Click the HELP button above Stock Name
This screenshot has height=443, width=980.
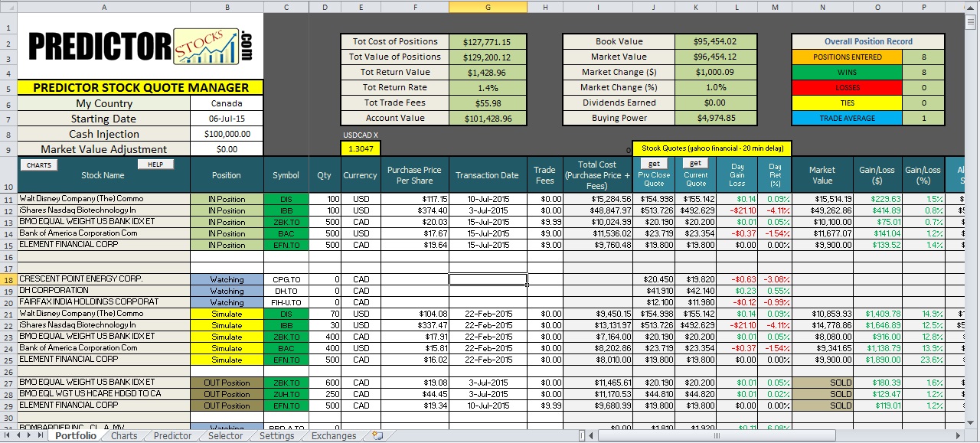[155, 164]
